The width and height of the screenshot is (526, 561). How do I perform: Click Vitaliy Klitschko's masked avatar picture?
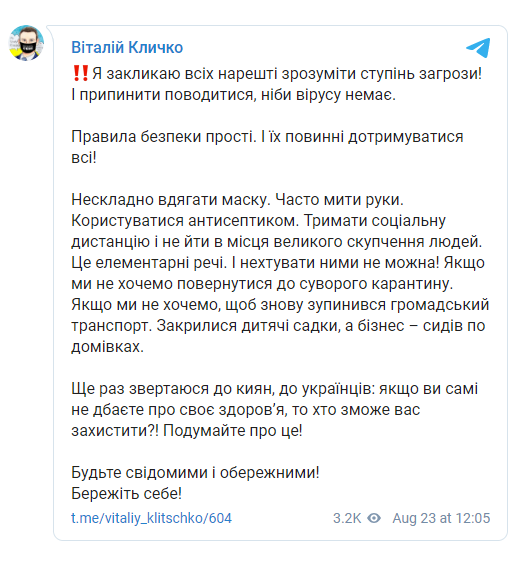tap(26, 43)
